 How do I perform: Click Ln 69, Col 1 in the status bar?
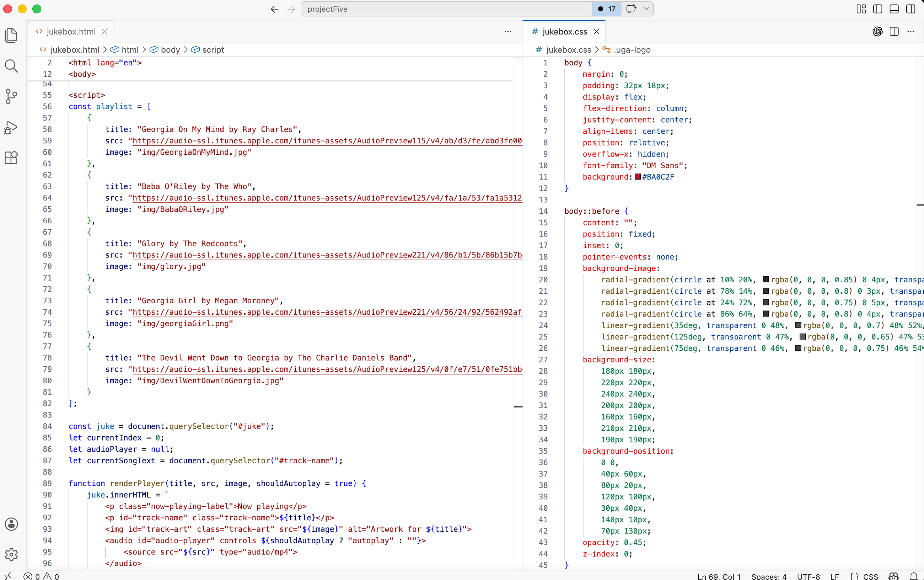(719, 576)
